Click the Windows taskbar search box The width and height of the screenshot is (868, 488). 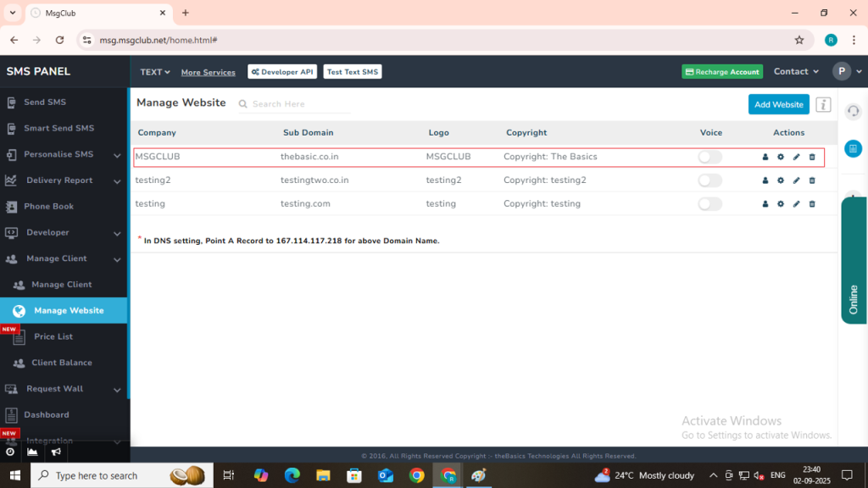click(x=122, y=475)
